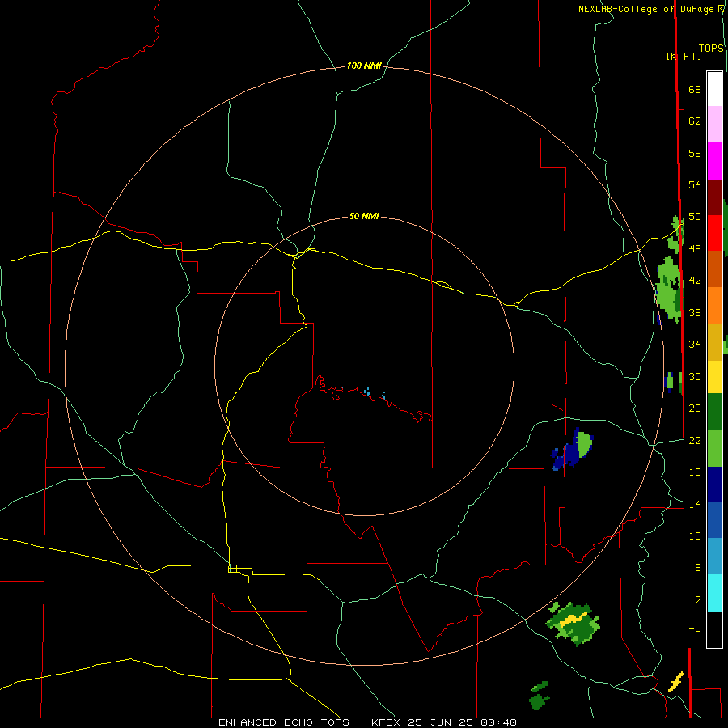
Task: Select the dark red 54 kft legend color
Action: click(714, 197)
